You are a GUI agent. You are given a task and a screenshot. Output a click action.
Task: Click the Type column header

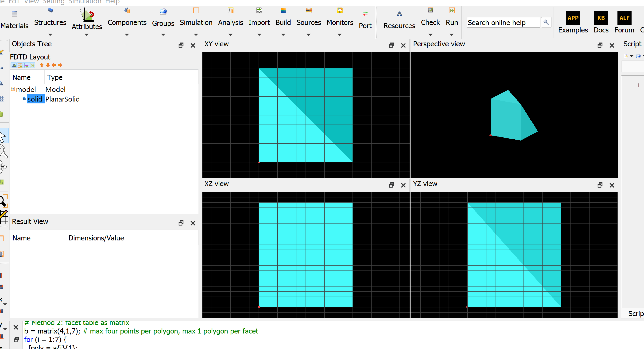54,78
